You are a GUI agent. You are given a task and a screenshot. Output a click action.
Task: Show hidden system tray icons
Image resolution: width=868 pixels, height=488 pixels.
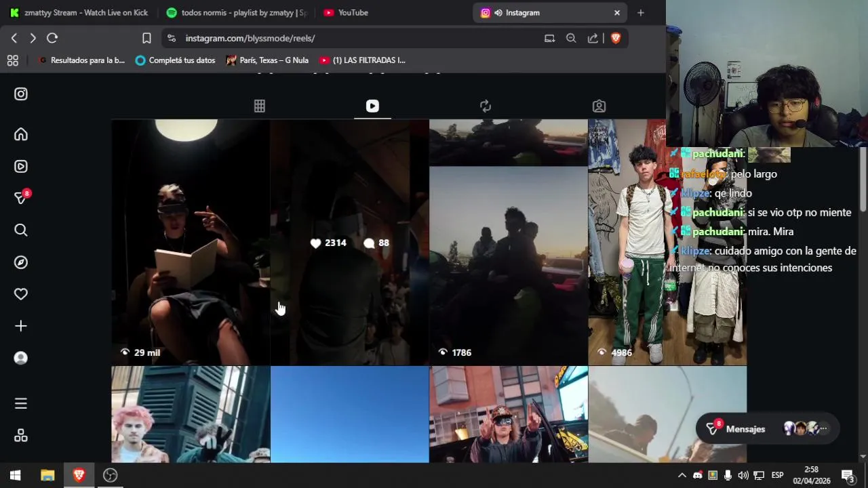682,475
